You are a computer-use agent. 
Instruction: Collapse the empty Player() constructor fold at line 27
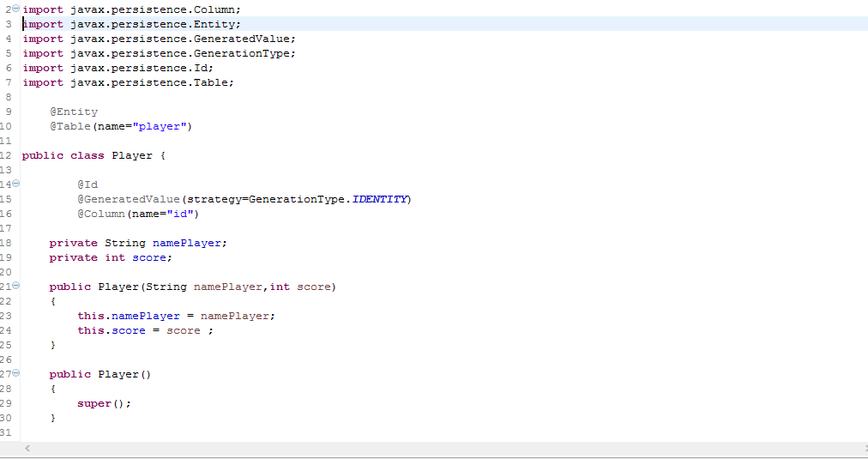[x=16, y=372]
